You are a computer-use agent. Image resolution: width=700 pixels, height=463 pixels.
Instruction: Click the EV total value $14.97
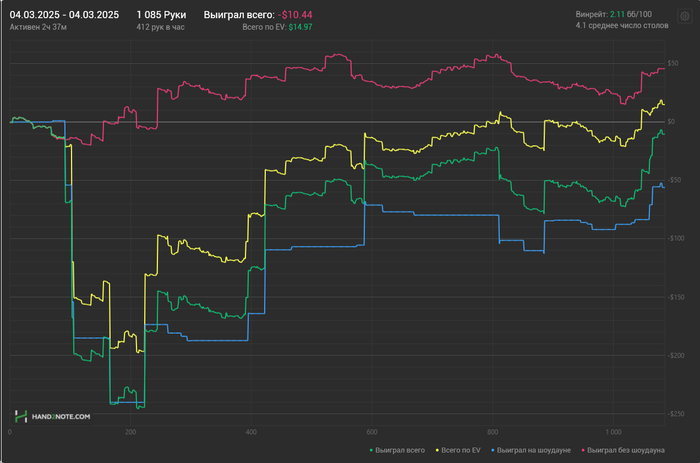pyautogui.click(x=300, y=27)
